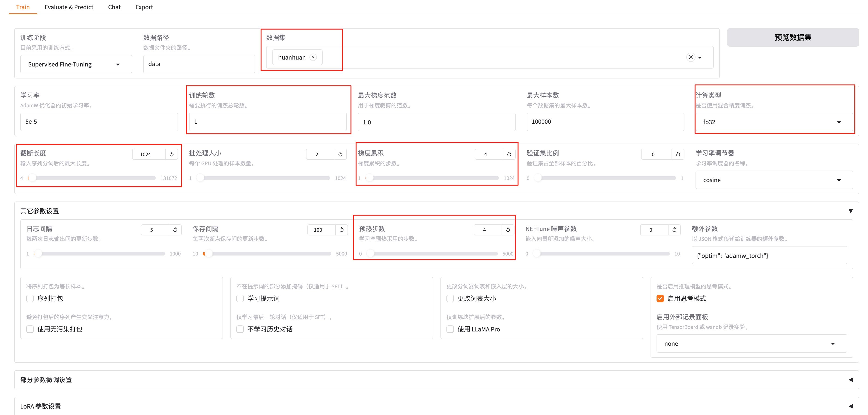
Task: Click the 预热步数 number box
Action: 488,230
